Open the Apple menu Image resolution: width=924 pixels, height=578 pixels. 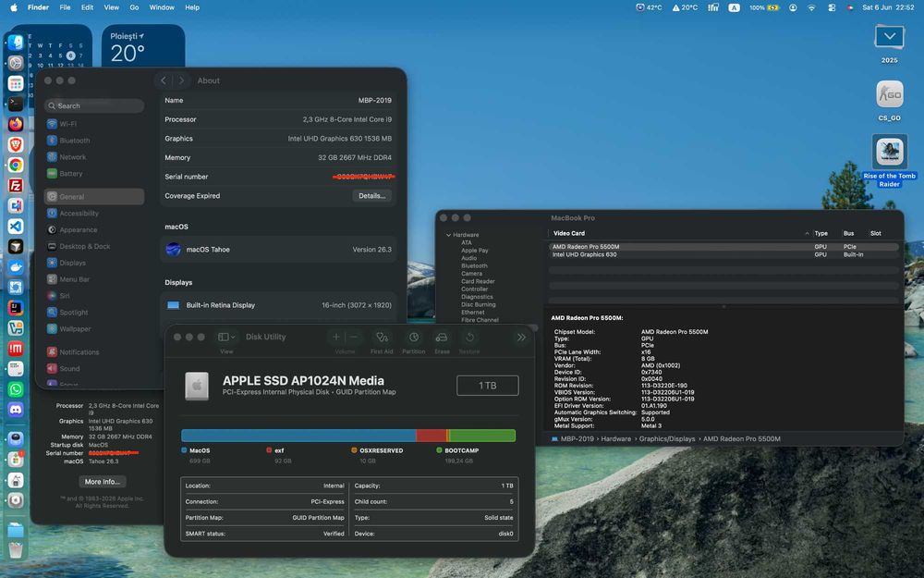pyautogui.click(x=14, y=7)
